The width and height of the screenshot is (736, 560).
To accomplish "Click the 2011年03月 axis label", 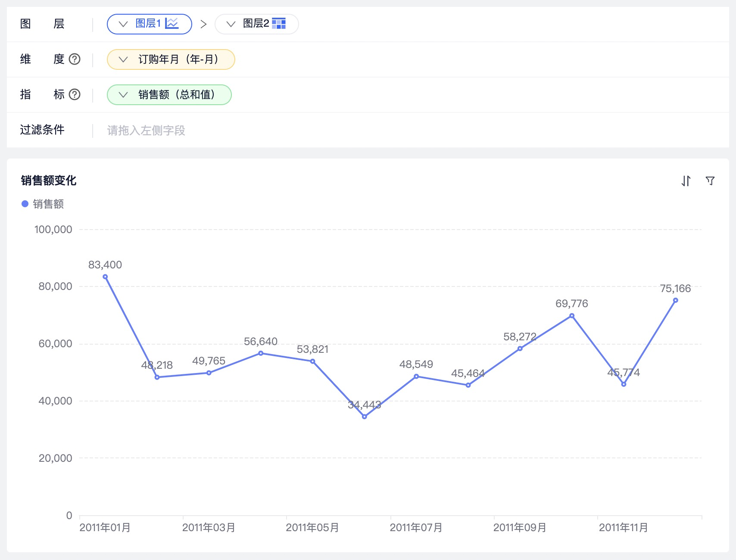I will [209, 527].
